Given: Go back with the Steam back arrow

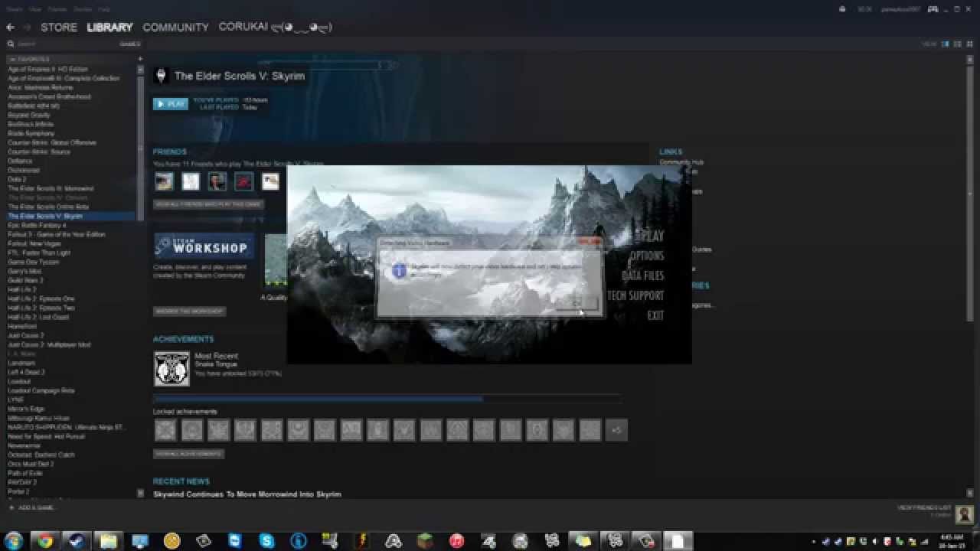Looking at the screenshot, I should coord(10,27).
